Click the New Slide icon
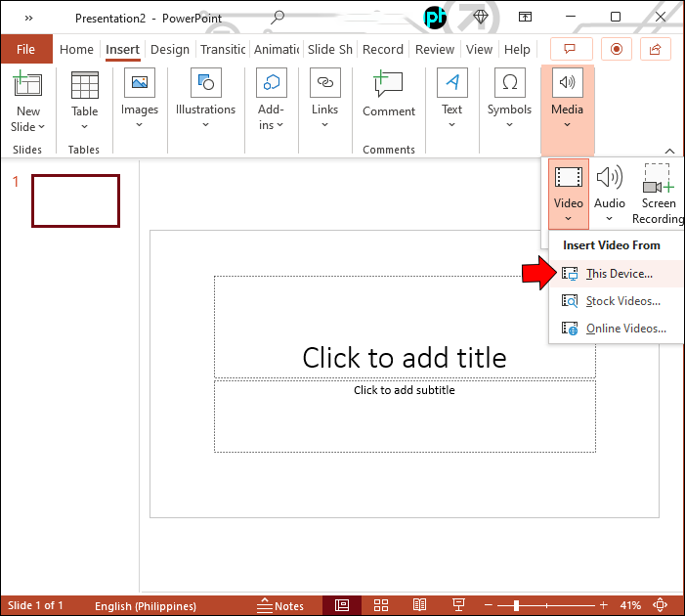The width and height of the screenshot is (685, 616). tap(27, 83)
